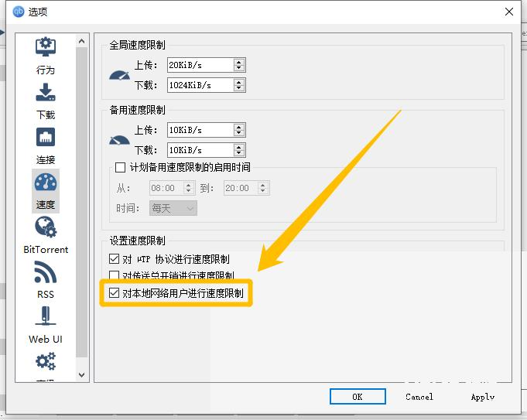Uncheck 对 µTP 协议进行速度限制 checkbox
The width and height of the screenshot is (527, 420).
[x=114, y=258]
